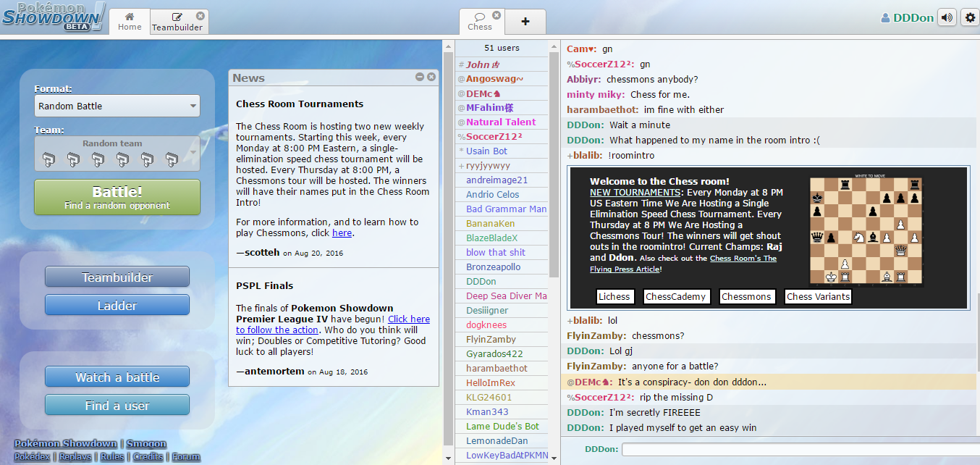Click the Find a user button
The width and height of the screenshot is (980, 465).
(x=117, y=406)
